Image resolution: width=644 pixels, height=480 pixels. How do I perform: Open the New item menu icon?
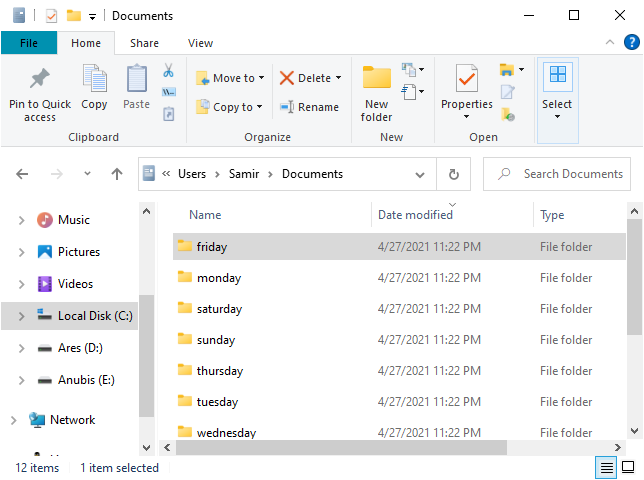[413, 69]
